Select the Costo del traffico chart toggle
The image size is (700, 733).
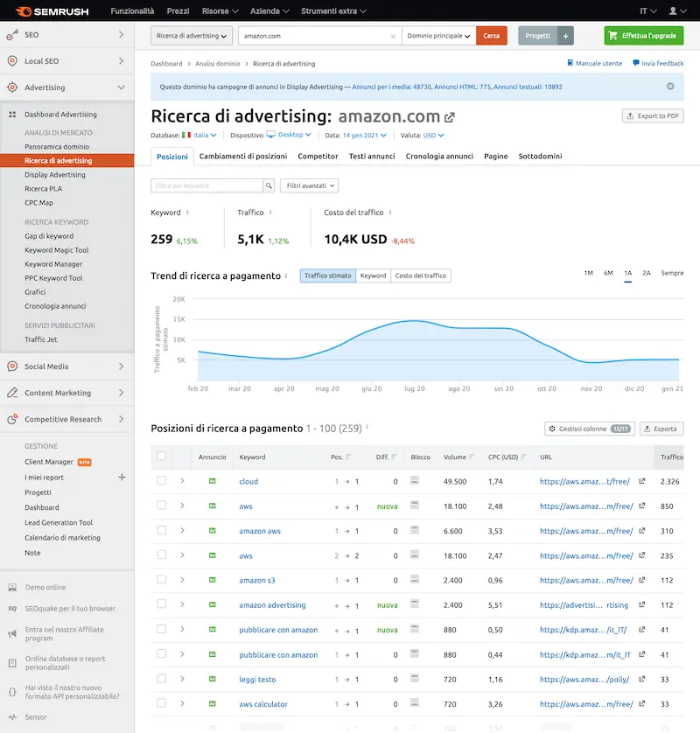[421, 276]
